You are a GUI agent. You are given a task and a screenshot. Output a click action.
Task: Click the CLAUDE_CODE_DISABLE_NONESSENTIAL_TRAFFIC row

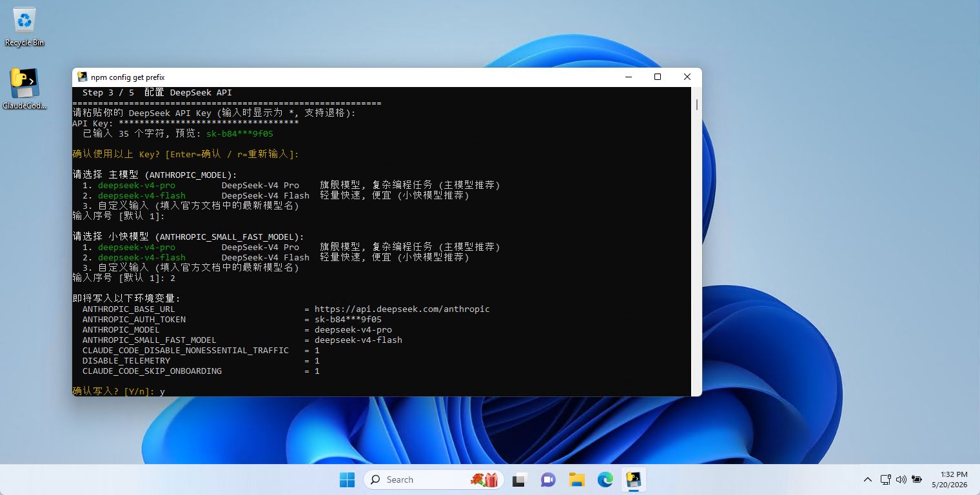[x=201, y=351]
